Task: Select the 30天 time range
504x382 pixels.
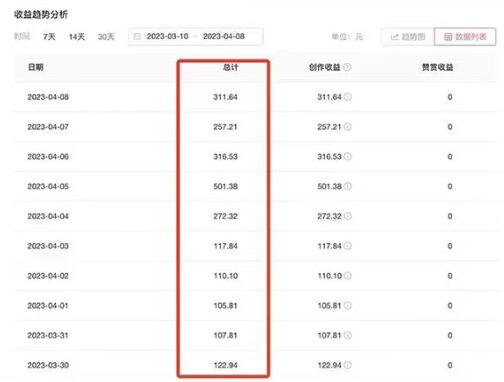Action: (106, 37)
